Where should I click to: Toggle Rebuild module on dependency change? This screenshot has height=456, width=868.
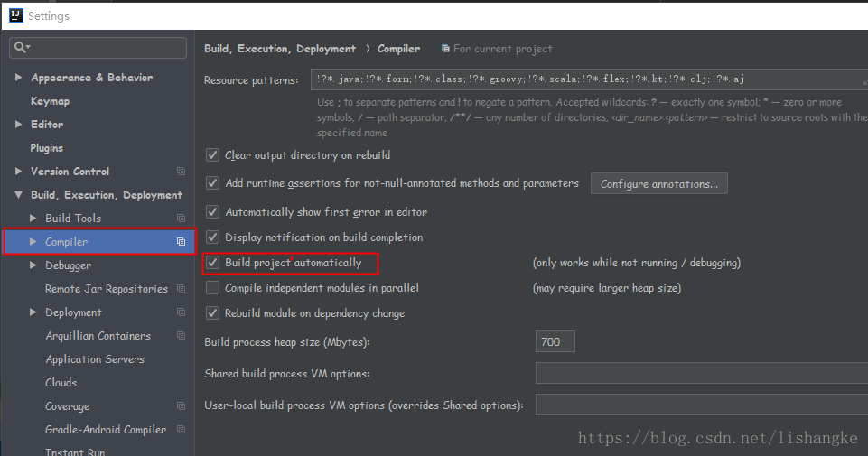pyautogui.click(x=212, y=313)
